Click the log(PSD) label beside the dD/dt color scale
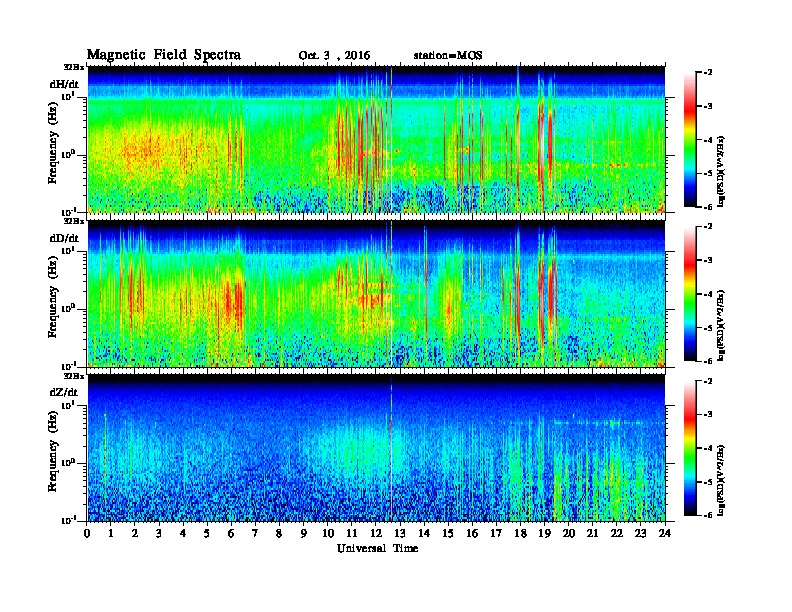 click(721, 325)
